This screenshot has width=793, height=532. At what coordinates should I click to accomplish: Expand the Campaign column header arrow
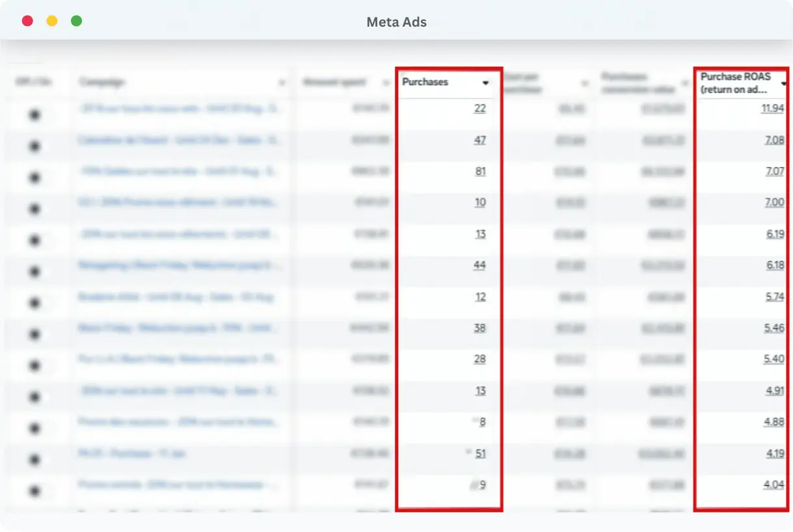tap(282, 83)
